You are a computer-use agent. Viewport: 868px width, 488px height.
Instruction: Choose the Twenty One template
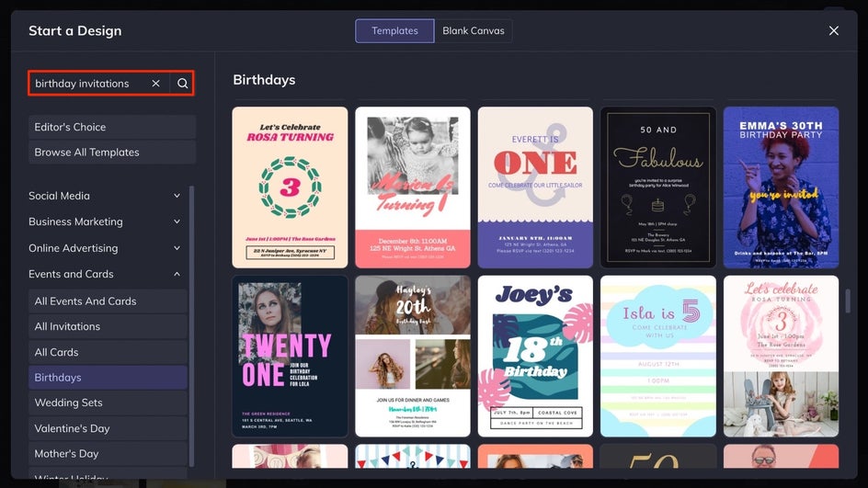tap(290, 357)
